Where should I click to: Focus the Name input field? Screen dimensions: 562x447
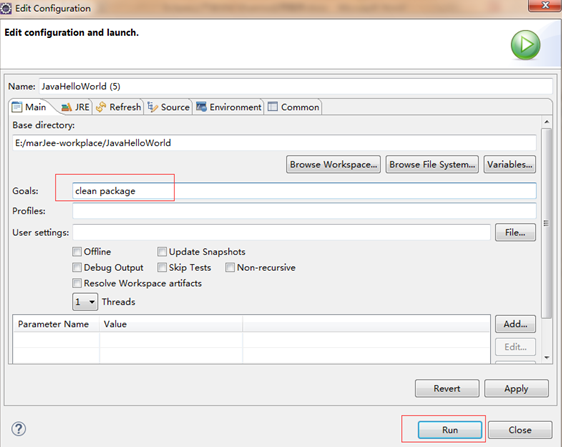coord(296,86)
